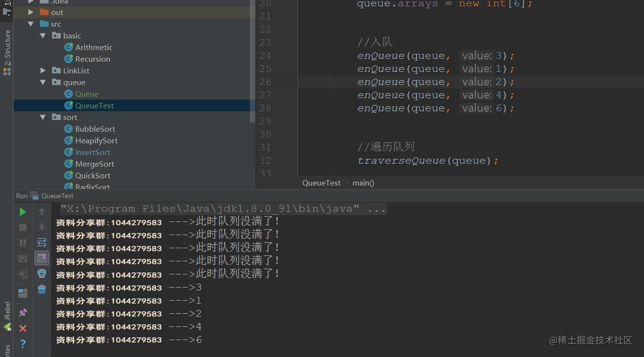The image size is (644, 357).
Task: Click console output line --->6
Action: pyautogui.click(x=129, y=340)
